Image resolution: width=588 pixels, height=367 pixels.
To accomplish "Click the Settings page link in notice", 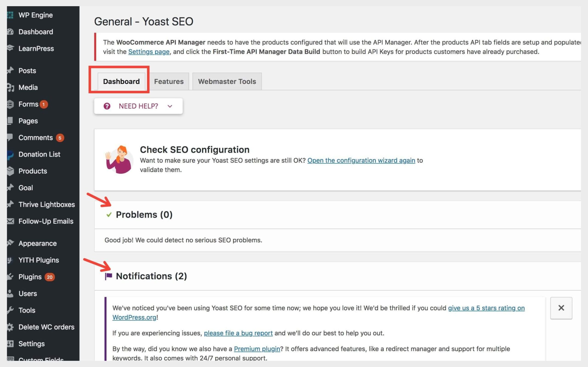I will [149, 52].
